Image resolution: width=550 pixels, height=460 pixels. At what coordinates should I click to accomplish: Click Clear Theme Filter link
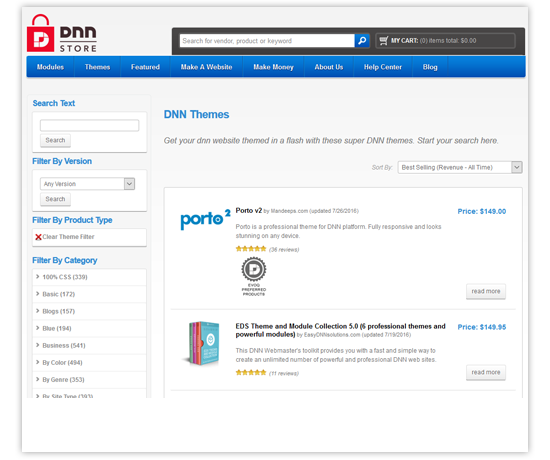[68, 237]
